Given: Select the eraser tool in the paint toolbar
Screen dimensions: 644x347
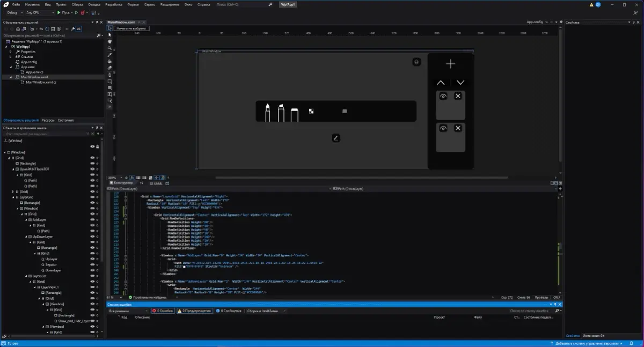Looking at the screenshot, I should pos(295,112).
